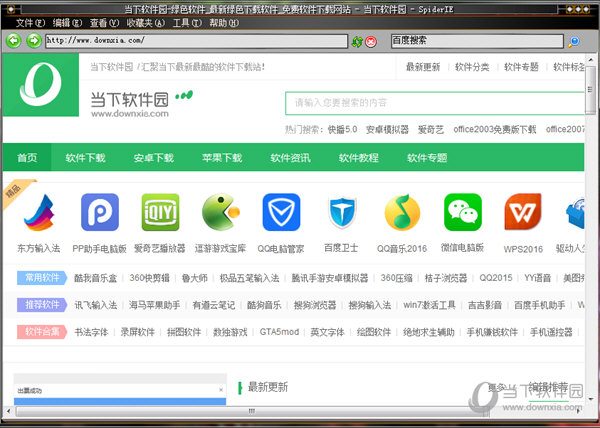Screen dimensions: 600x428
Task: Go back with the green back arrow
Action: tap(14, 41)
